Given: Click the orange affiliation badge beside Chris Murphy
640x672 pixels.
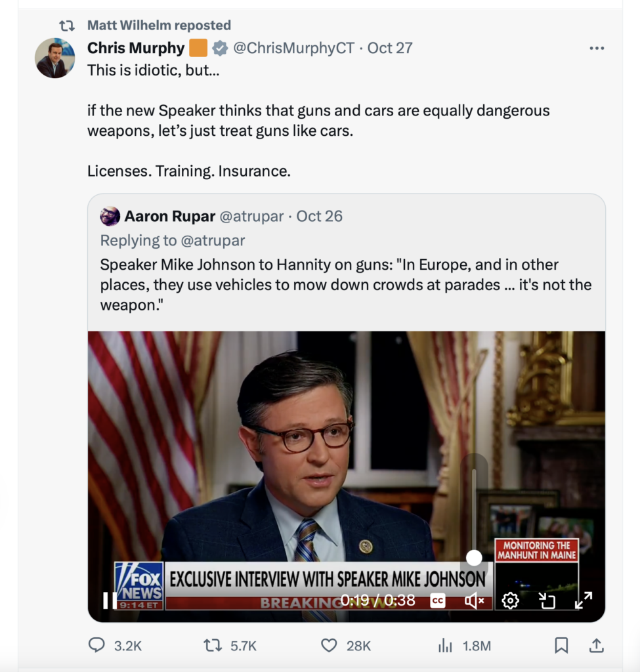Looking at the screenshot, I should tap(198, 48).
